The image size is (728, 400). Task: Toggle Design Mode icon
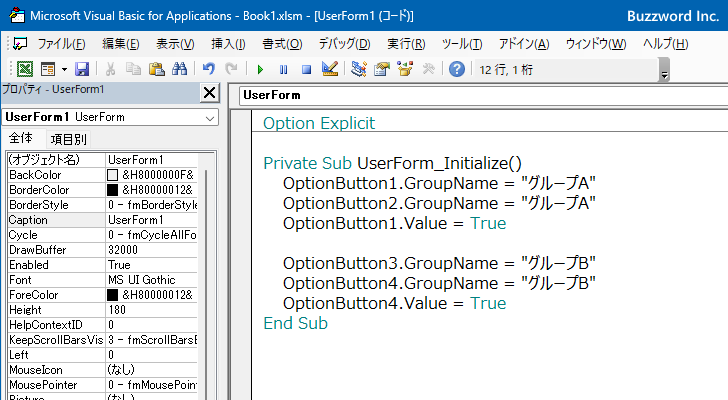(x=330, y=69)
